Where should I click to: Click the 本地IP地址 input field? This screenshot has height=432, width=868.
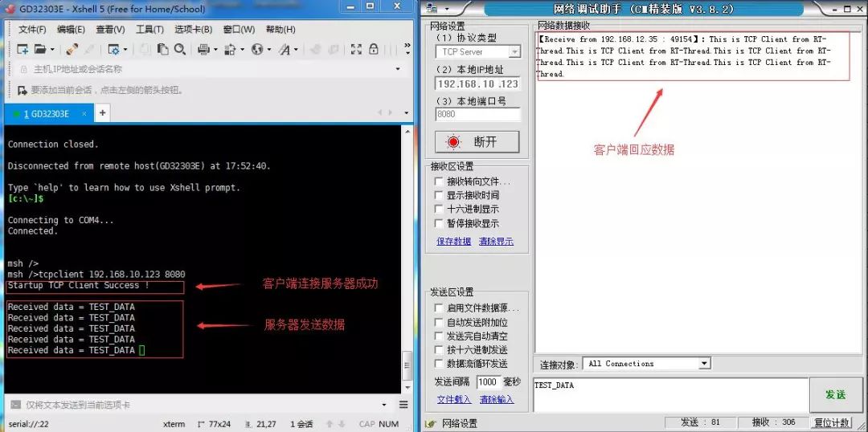click(477, 84)
